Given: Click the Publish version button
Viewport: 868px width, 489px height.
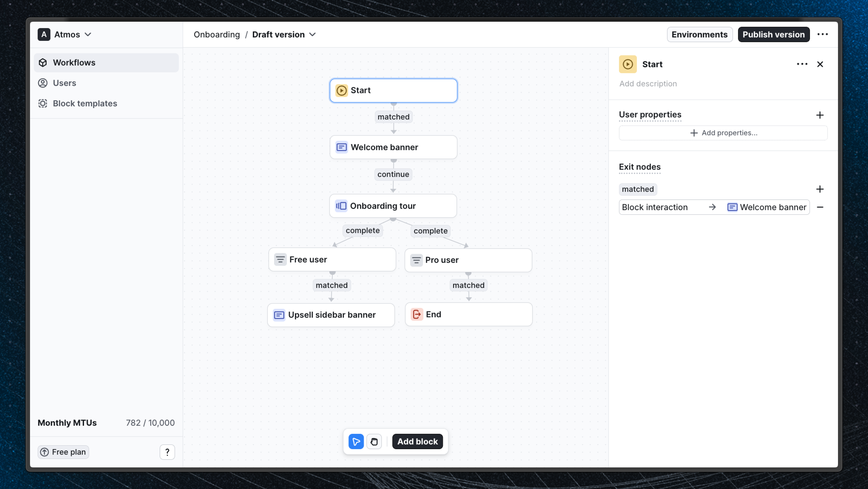Looking at the screenshot, I should coord(774,34).
